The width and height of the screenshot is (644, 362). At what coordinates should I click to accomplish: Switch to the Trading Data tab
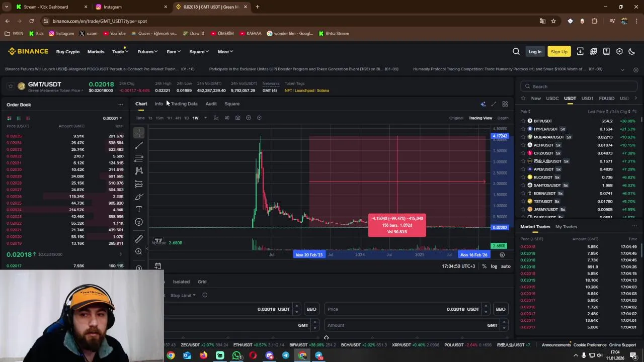(x=184, y=104)
